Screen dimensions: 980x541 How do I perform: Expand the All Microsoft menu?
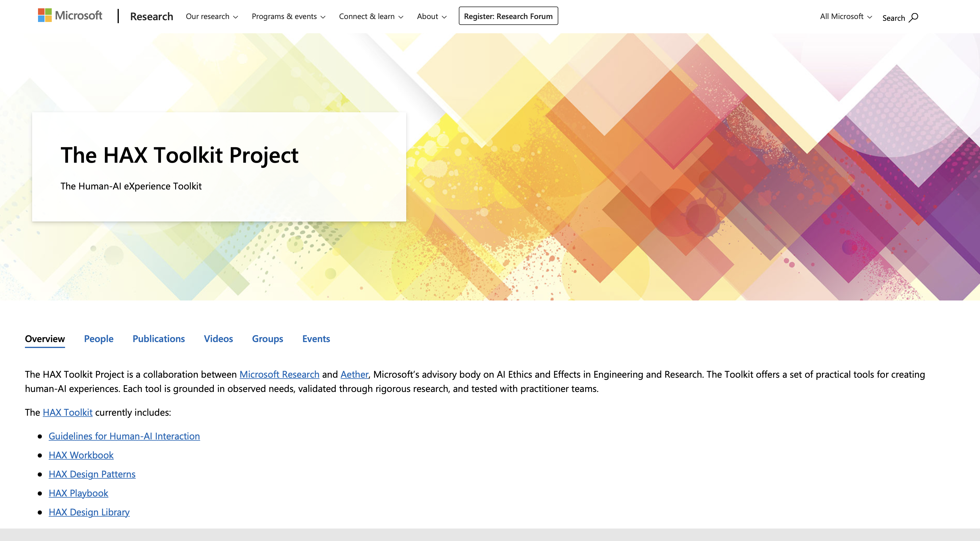pyautogui.click(x=846, y=16)
